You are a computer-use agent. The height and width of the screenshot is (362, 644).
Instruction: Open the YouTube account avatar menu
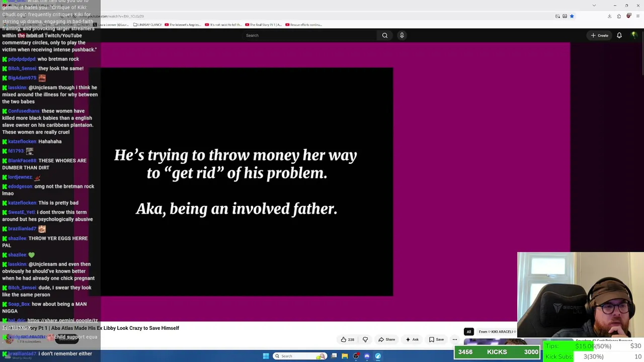coord(634,35)
